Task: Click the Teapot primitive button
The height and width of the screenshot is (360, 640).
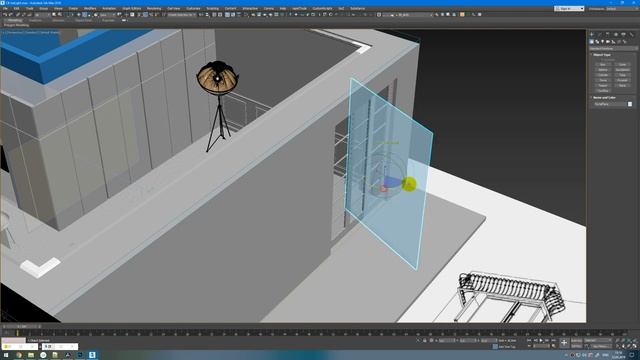Action: point(603,85)
